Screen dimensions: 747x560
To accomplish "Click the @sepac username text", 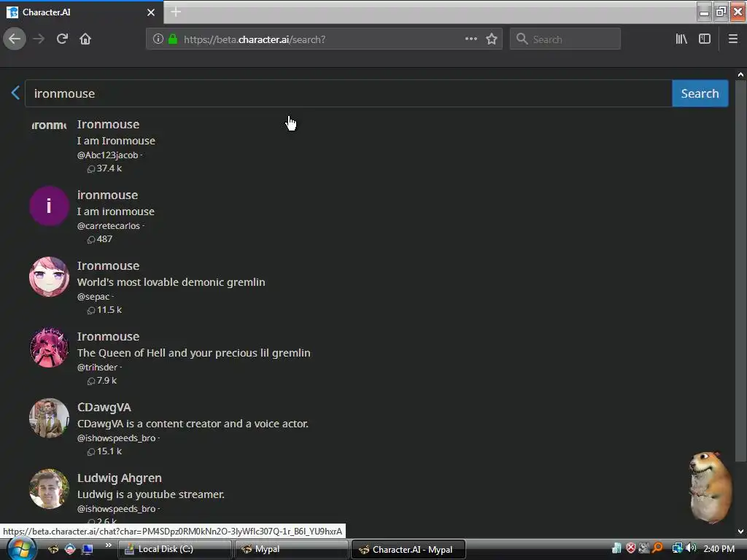I will [x=93, y=297].
